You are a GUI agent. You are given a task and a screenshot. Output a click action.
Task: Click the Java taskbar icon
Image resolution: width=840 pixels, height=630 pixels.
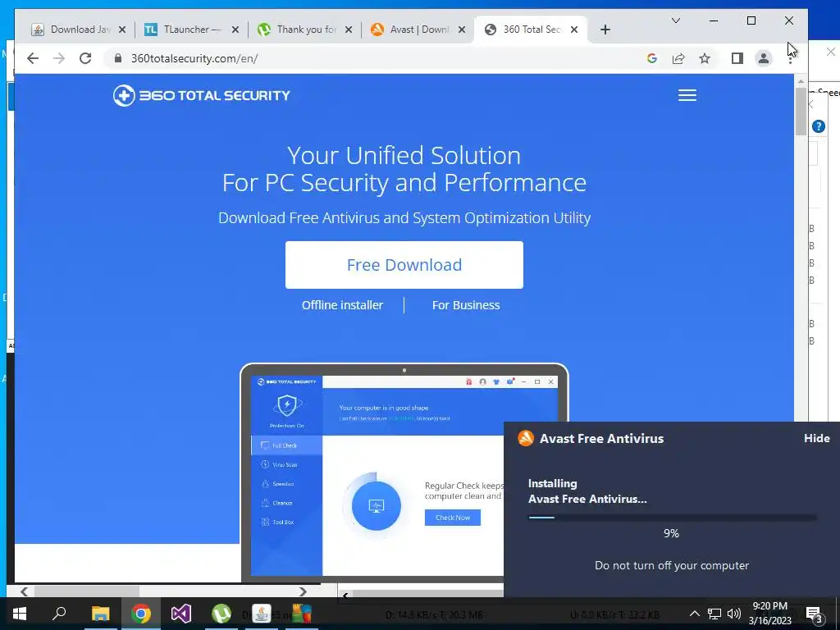coord(262,614)
